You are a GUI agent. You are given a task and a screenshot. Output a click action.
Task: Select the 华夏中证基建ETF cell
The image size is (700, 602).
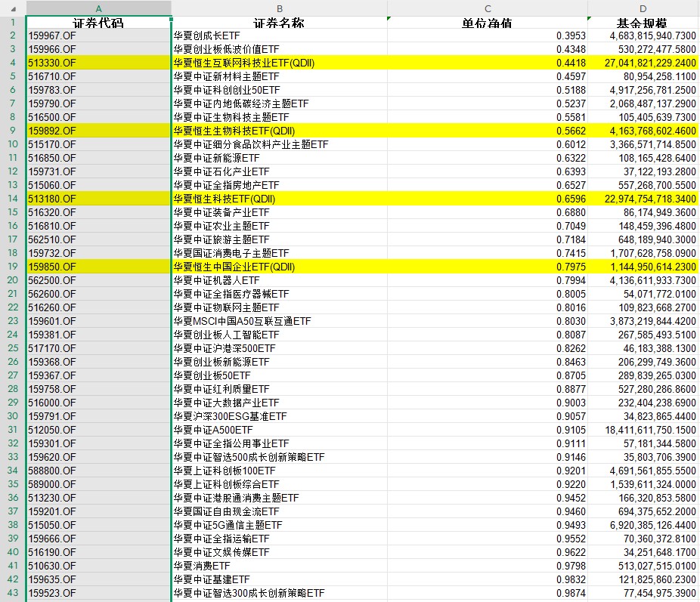click(x=280, y=579)
